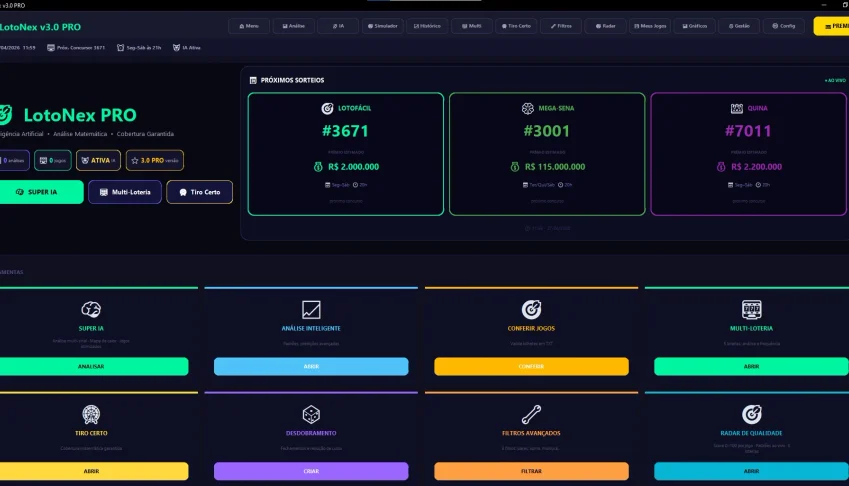Click the Próx. Concurso monitor icon
This screenshot has width=849, height=486.
[x=51, y=48]
